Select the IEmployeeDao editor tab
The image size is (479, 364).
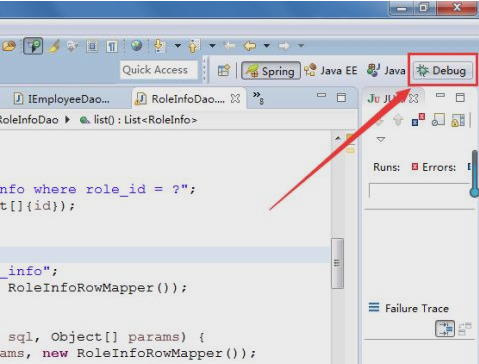pos(62,99)
